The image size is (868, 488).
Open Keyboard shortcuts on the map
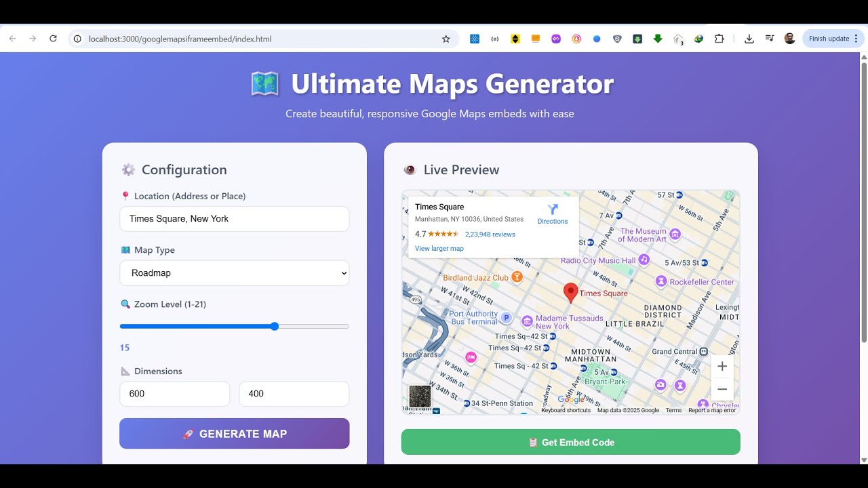point(566,410)
